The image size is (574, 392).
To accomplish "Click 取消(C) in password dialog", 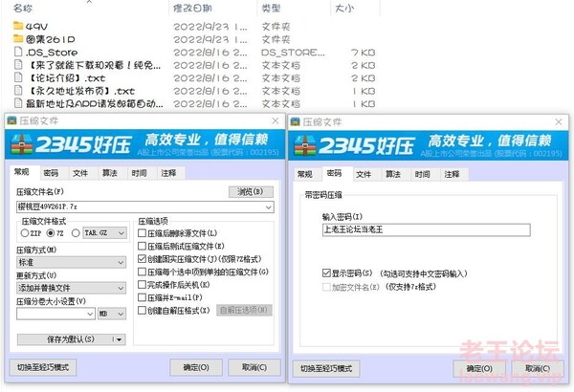I will pos(538,368).
